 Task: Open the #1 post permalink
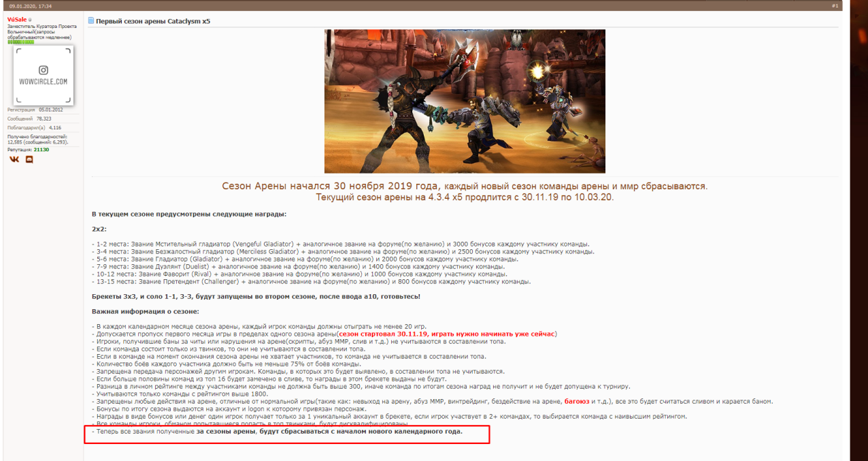[835, 5]
